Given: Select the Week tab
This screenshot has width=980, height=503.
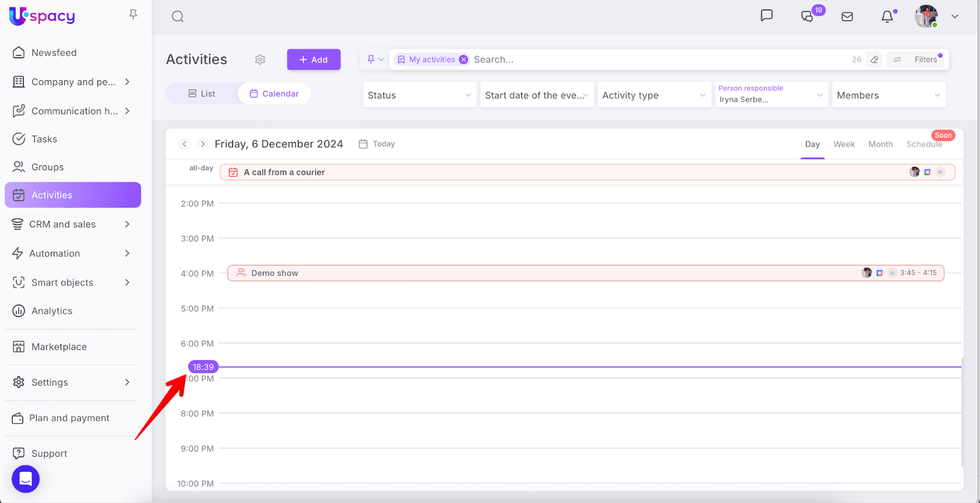Looking at the screenshot, I should (x=843, y=144).
